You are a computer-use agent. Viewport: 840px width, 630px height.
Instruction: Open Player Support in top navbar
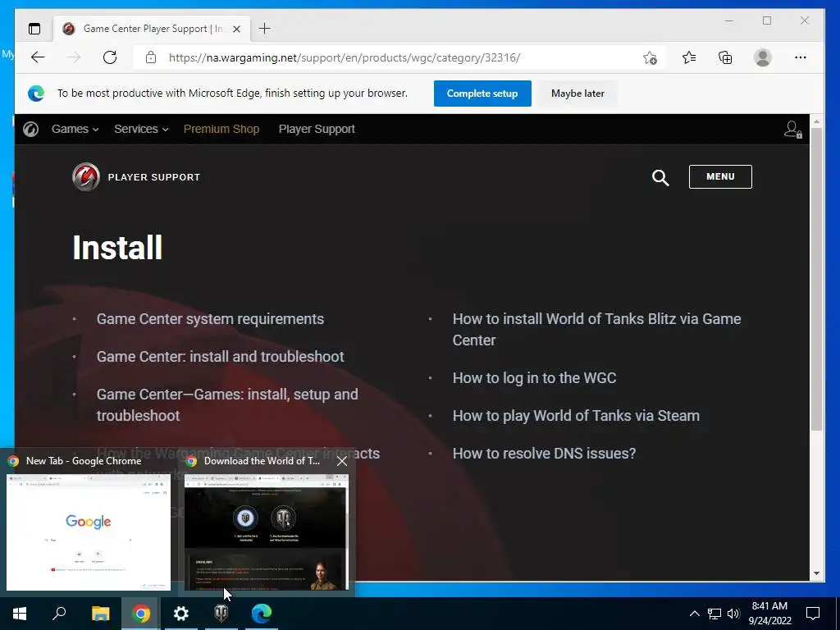pos(317,129)
